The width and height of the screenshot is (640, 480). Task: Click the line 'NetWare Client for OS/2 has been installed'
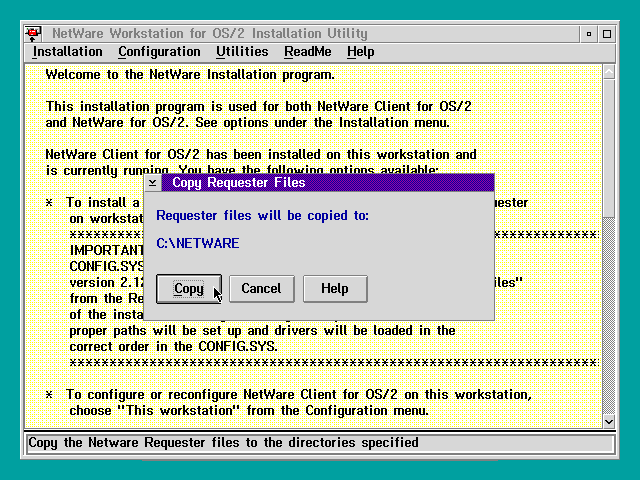pos(261,155)
